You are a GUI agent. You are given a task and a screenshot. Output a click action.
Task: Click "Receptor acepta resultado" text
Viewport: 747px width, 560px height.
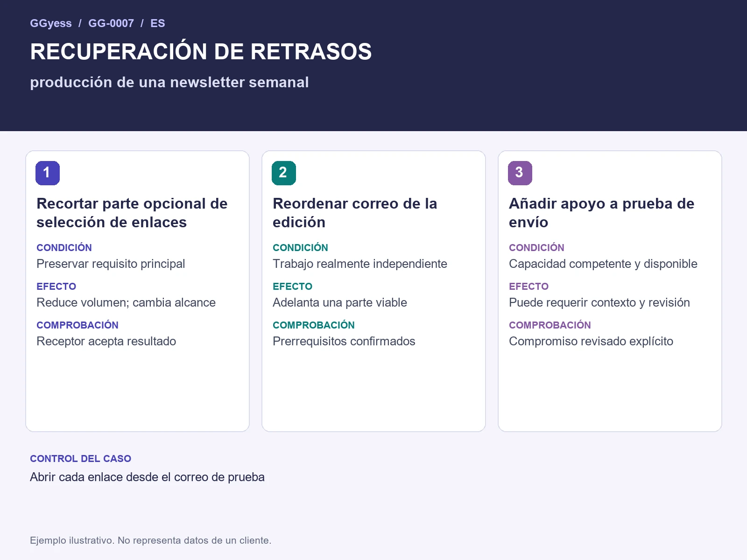point(106,342)
